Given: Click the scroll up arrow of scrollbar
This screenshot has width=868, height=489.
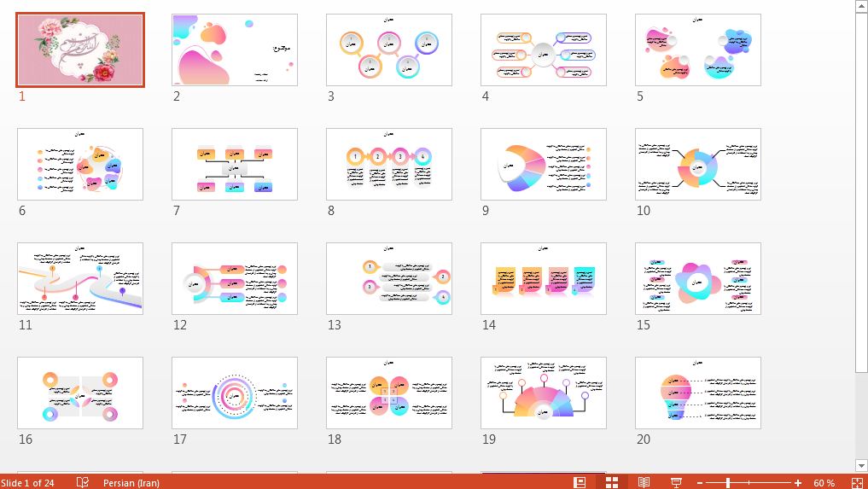Looking at the screenshot, I should [x=860, y=7].
